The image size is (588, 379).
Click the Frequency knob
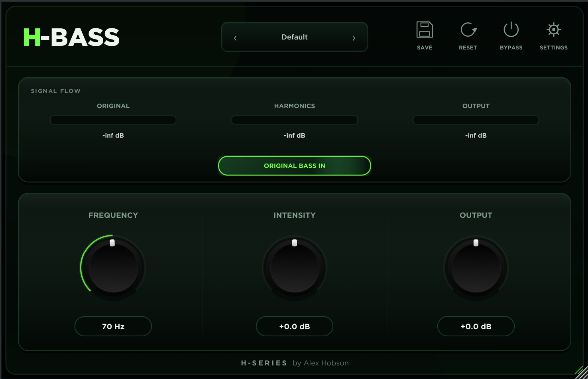click(113, 268)
